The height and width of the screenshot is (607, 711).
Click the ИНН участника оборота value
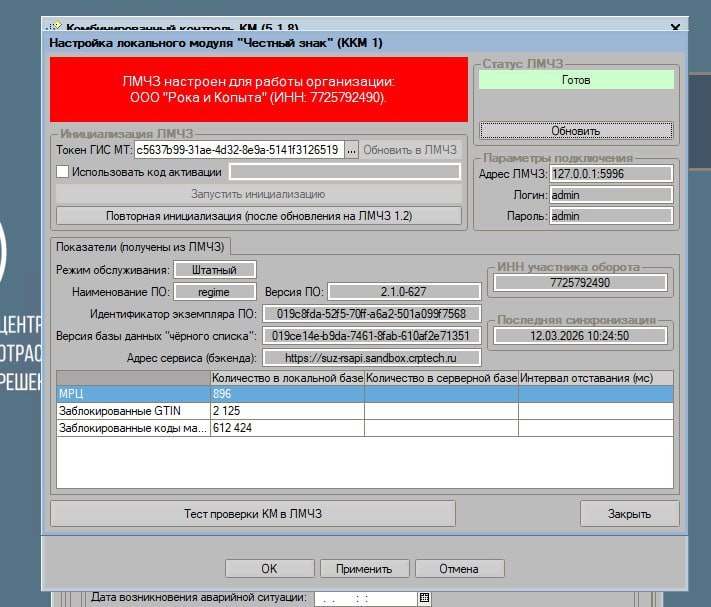580,283
